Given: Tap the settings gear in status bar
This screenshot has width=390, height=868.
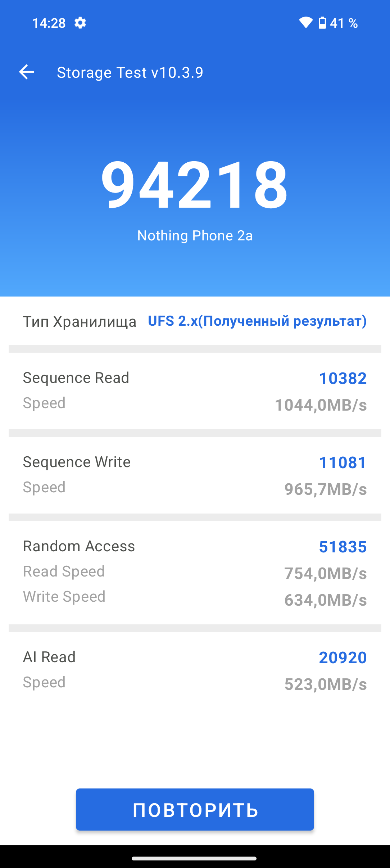Looking at the screenshot, I should 80,23.
